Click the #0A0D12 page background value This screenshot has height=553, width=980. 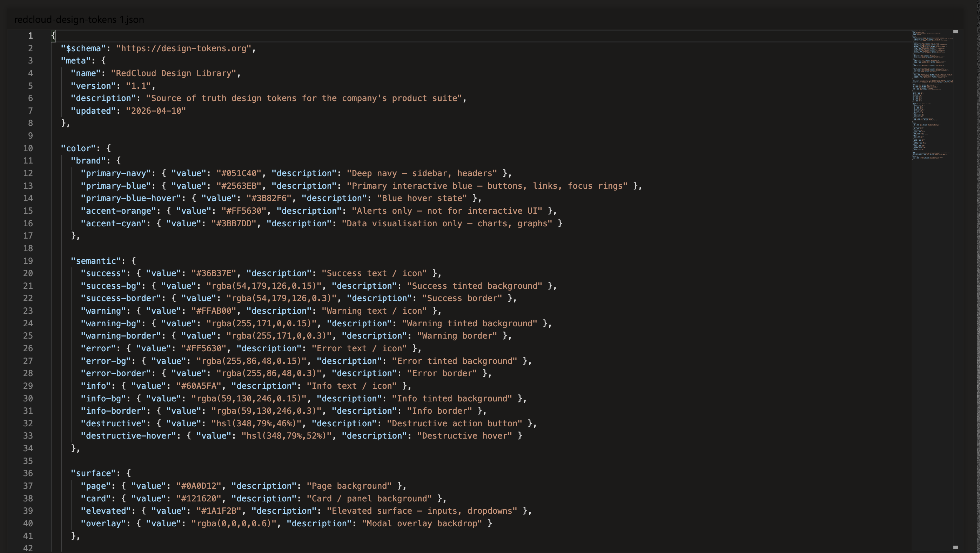[199, 486]
